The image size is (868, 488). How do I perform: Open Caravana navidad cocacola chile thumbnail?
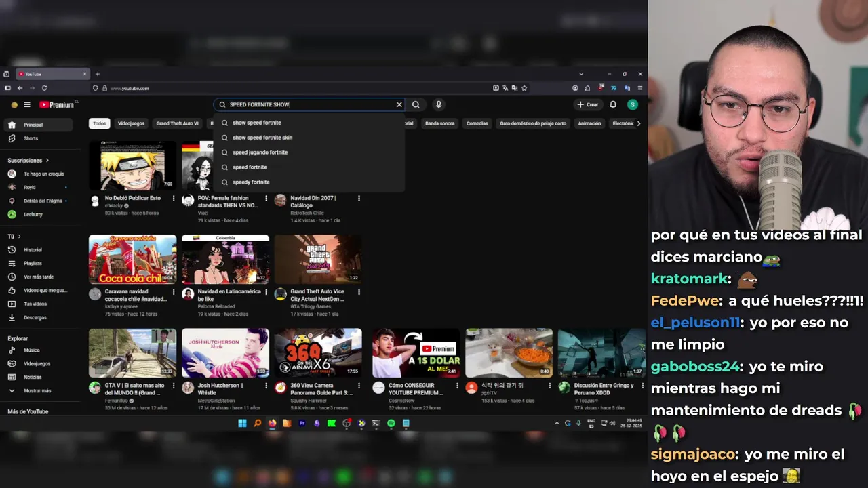132,260
